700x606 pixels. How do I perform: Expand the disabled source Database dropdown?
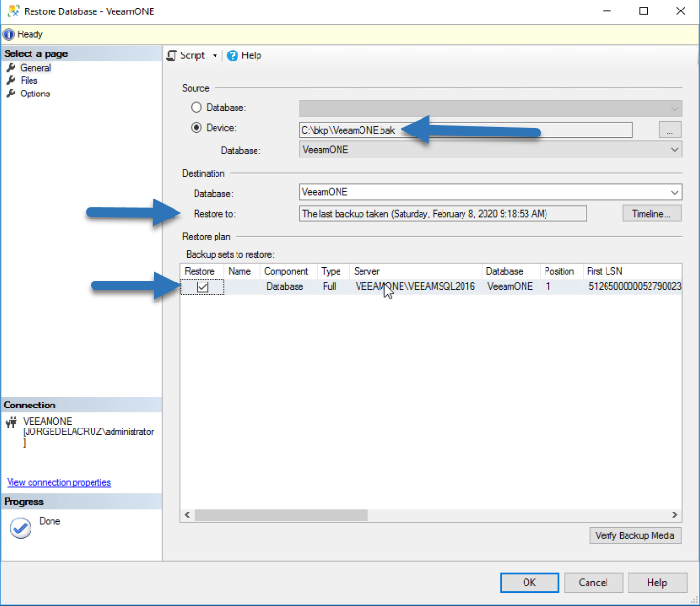click(674, 108)
